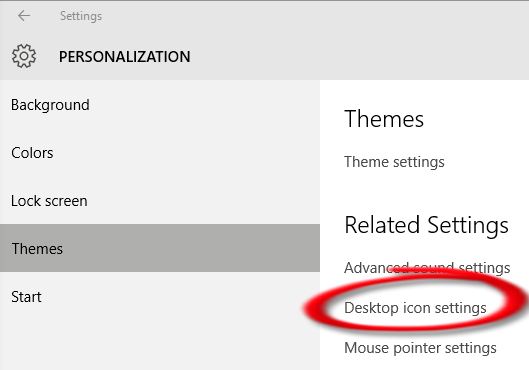This screenshot has height=370, width=529.
Task: Click the large Themes page heading
Action: pyautogui.click(x=384, y=119)
